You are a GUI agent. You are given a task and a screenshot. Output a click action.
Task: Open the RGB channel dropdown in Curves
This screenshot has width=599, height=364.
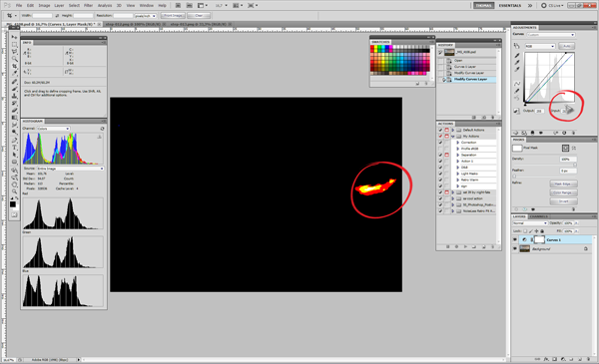(x=540, y=46)
